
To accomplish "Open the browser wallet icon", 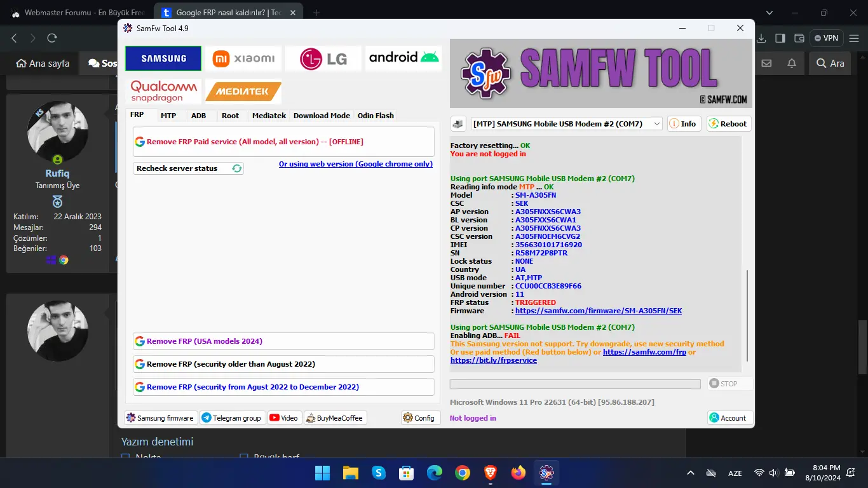I will (x=799, y=38).
